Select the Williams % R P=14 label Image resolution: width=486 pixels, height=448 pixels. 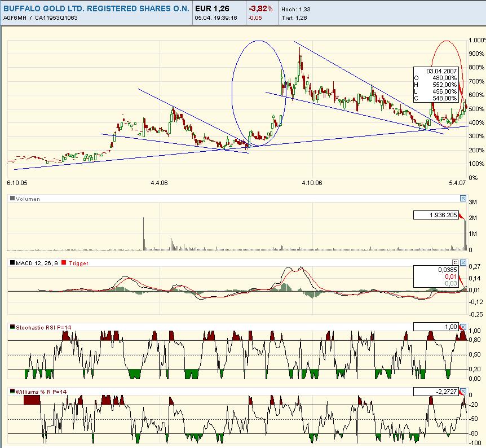coord(41,392)
